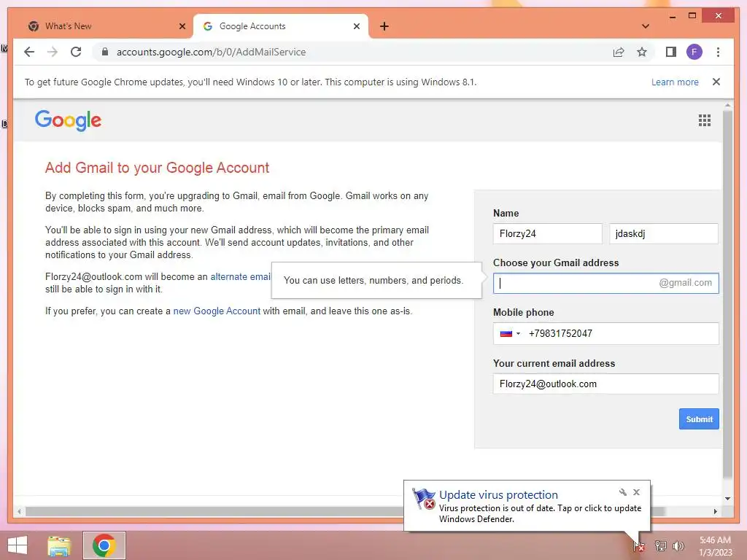Edit the last name field jdaskdj
Screen dimensions: 747x560
pyautogui.click(x=663, y=234)
